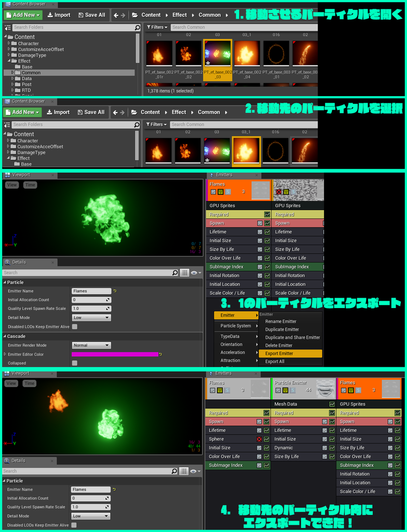Reset Emitter Editor Color with its yellow arrow
This screenshot has height=532, width=407.
point(160,354)
